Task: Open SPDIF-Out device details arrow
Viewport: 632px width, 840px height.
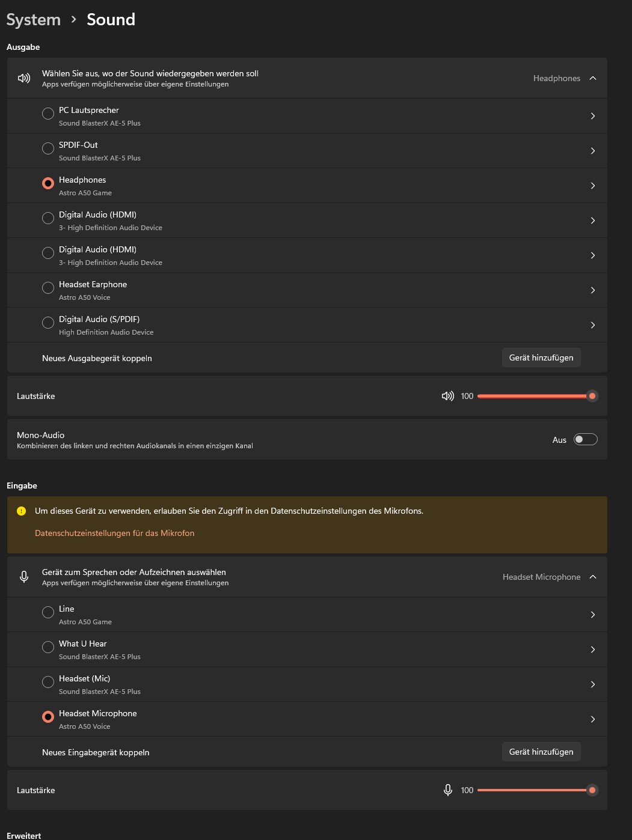Action: [x=592, y=151]
